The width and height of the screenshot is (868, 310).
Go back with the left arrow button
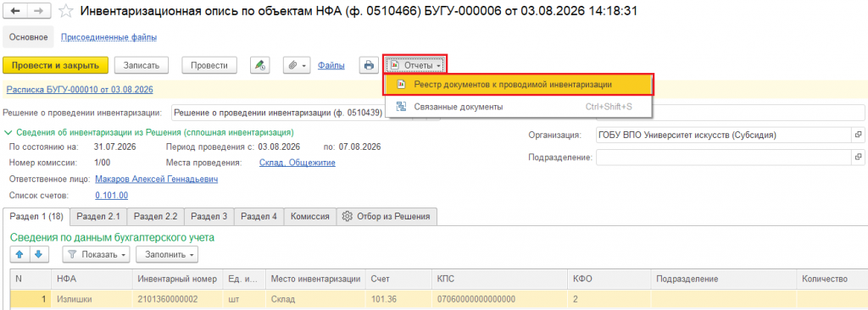[x=15, y=11]
